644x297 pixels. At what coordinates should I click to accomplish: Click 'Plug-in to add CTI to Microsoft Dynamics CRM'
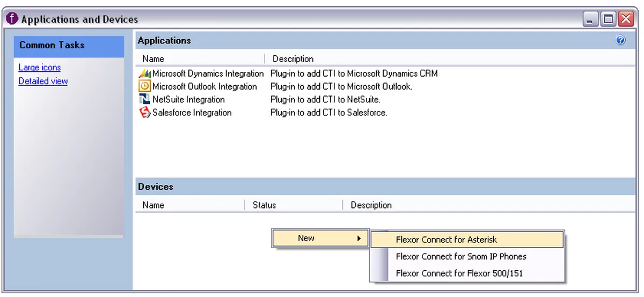click(354, 73)
